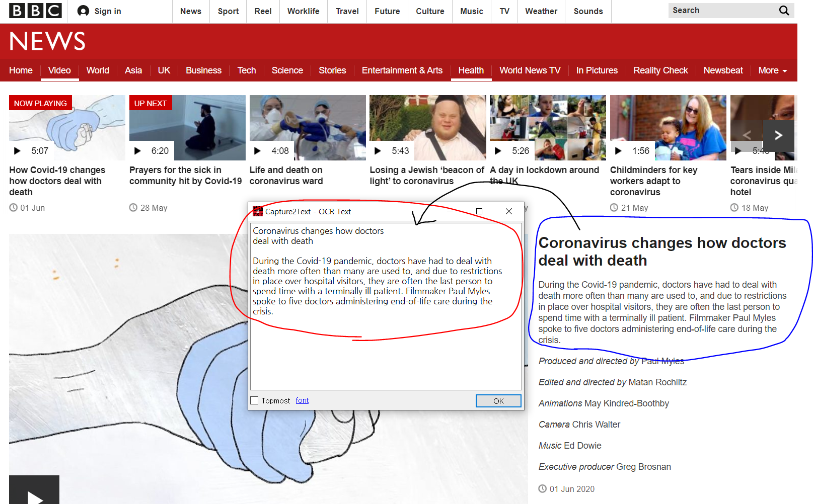813x504 pixels.
Task: Open the Sounds top menu item
Action: (588, 11)
